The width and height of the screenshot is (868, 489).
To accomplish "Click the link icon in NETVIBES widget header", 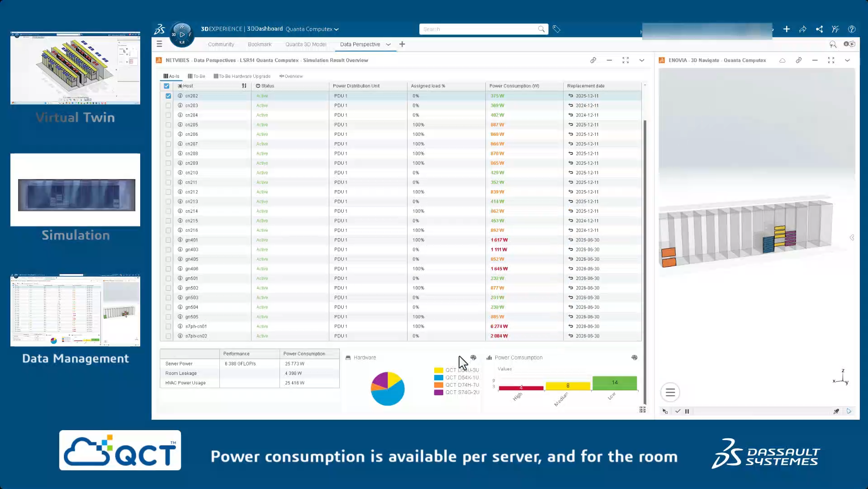I will pos(593,60).
